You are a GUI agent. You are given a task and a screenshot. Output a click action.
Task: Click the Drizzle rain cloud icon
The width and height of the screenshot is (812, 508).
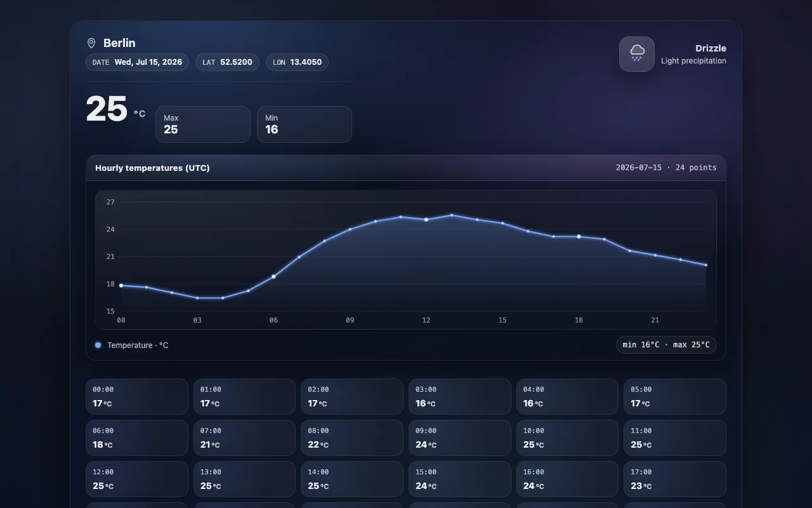tap(637, 54)
